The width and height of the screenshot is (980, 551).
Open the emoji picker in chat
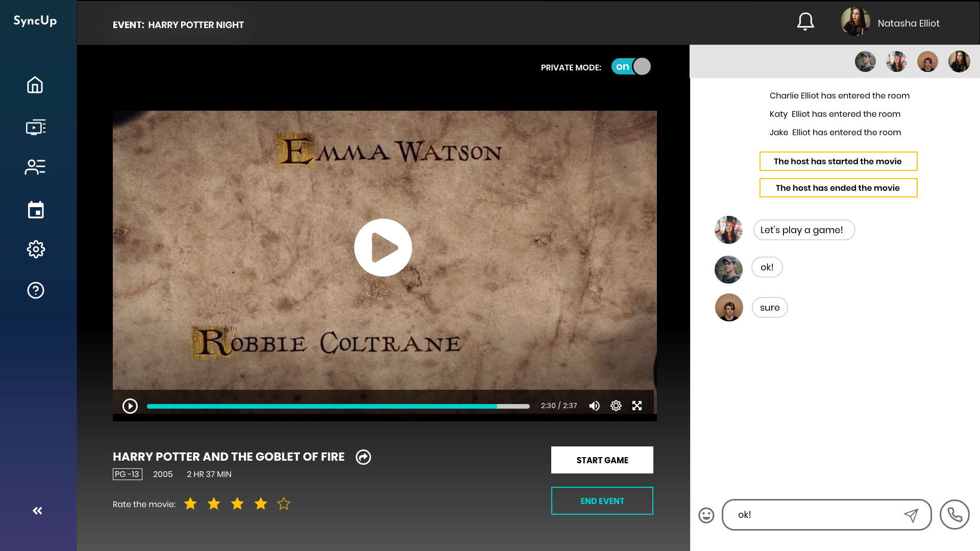point(706,515)
